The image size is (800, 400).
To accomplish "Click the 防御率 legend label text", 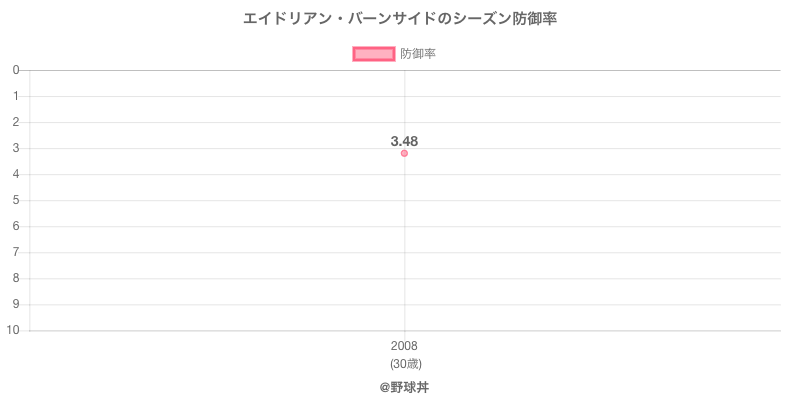I will (x=418, y=54).
